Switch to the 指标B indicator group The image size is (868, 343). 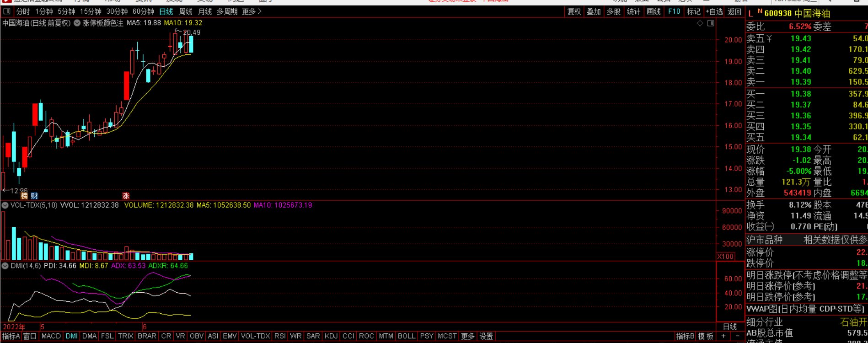[685, 336]
